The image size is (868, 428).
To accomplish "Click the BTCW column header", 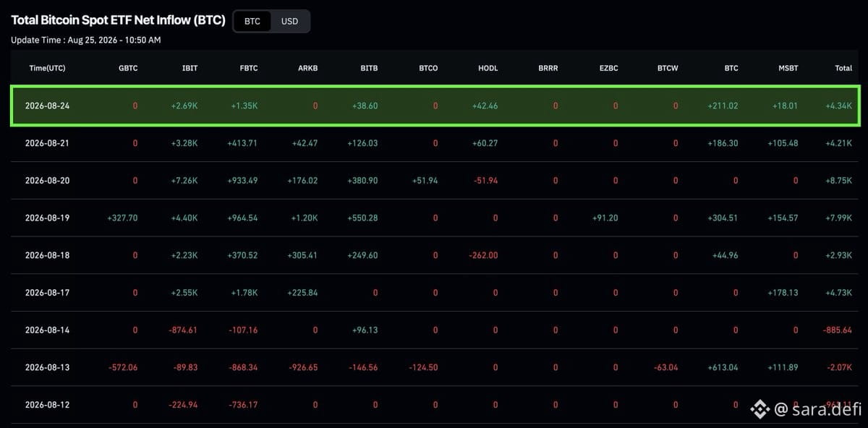I will pos(668,68).
